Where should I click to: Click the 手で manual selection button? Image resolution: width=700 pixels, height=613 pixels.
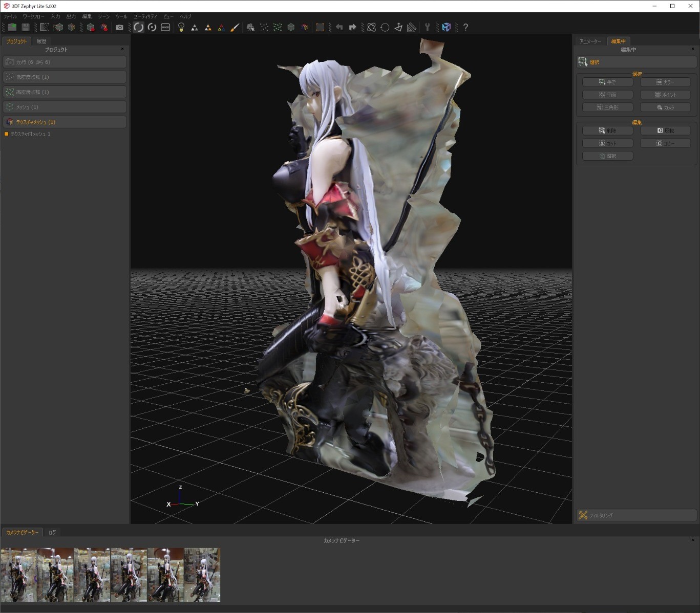608,82
